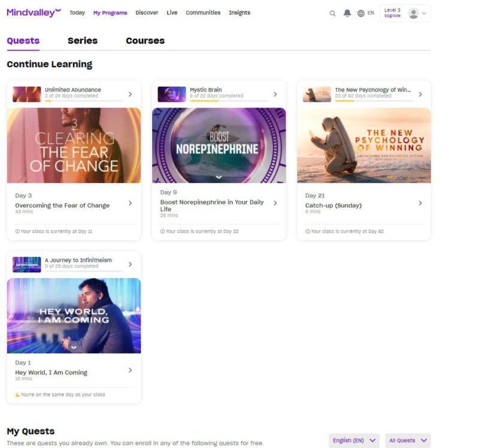Click The New Psychology of Winning progress bar
Screen dimensions: 479x448
tap(374, 100)
